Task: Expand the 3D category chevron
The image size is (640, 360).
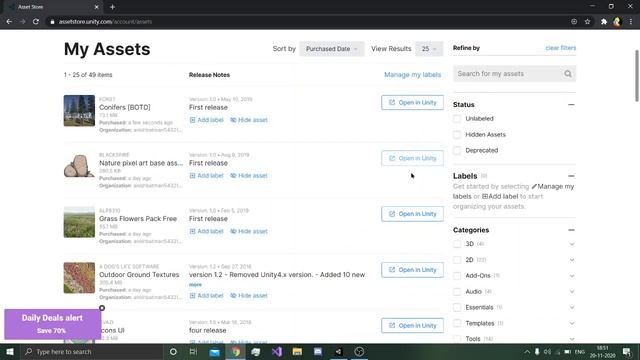Action: 572,244
